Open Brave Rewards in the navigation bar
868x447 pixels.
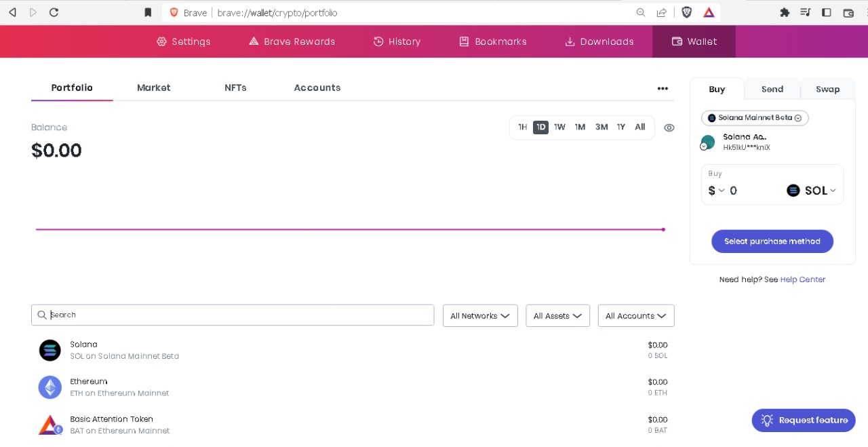(x=292, y=41)
